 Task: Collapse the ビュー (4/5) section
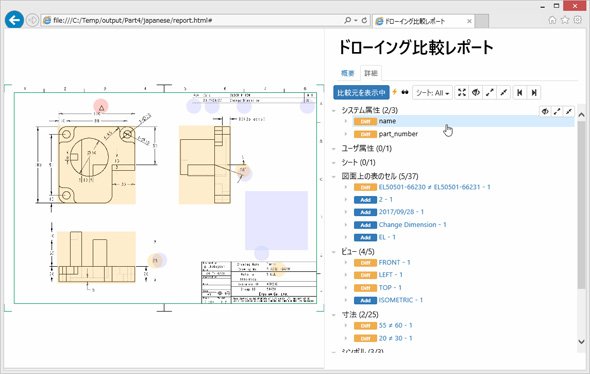tap(334, 252)
